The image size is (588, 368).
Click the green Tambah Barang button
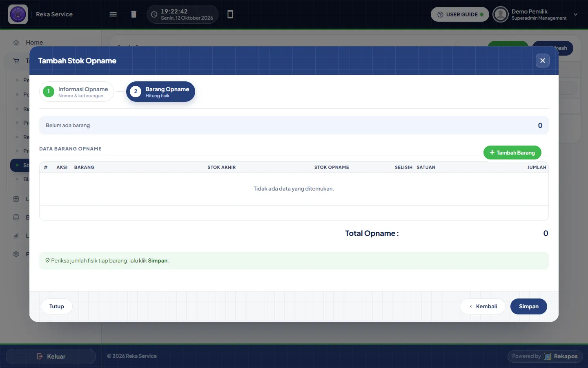(x=512, y=153)
